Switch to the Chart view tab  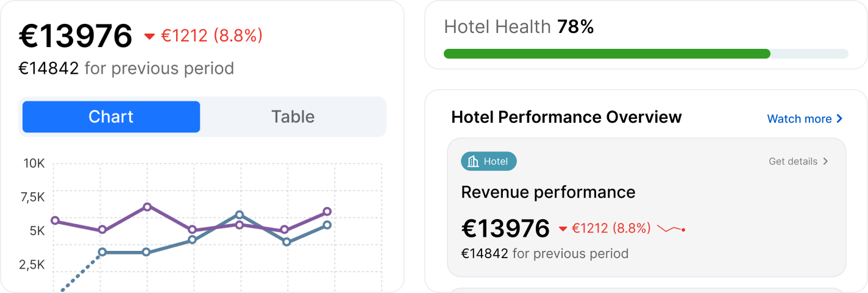click(x=111, y=117)
